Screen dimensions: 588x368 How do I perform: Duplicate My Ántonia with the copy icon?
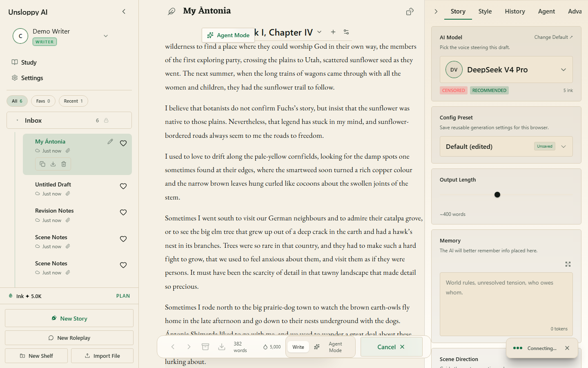(x=42, y=164)
